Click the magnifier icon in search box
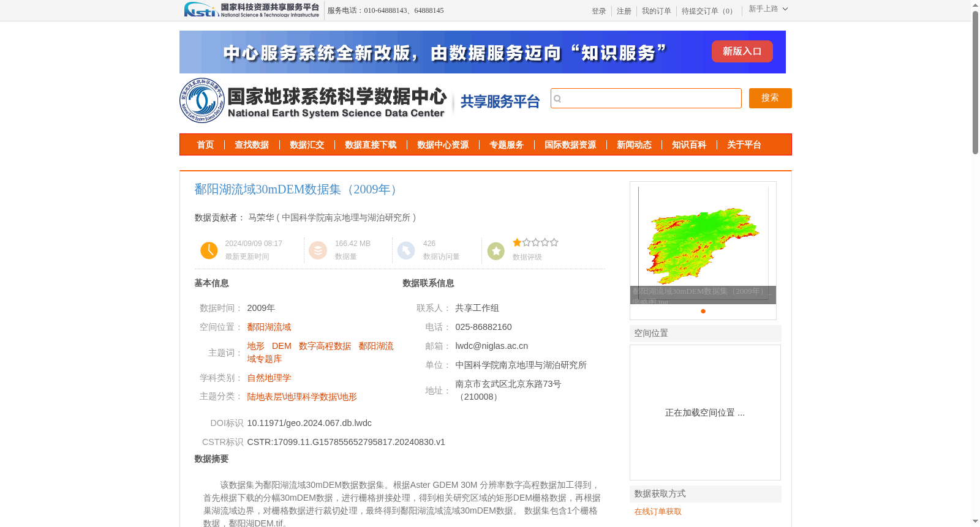Image resolution: width=980 pixels, height=527 pixels. pos(557,99)
